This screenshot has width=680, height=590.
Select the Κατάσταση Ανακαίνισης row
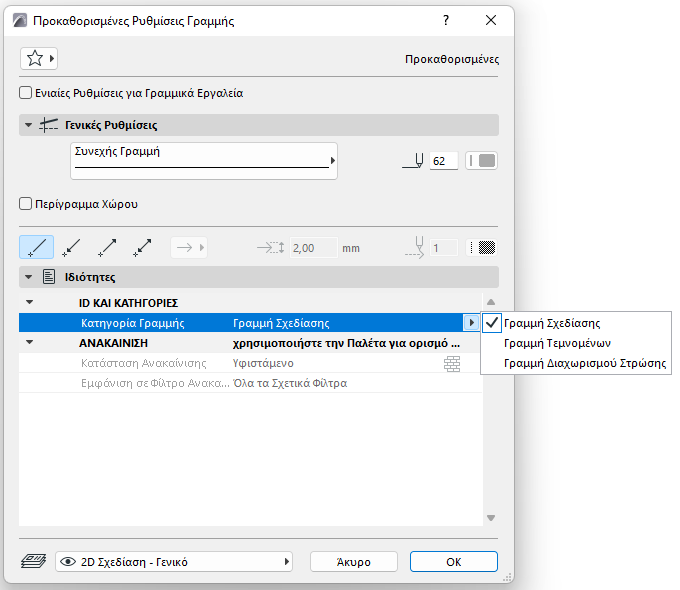(250, 363)
